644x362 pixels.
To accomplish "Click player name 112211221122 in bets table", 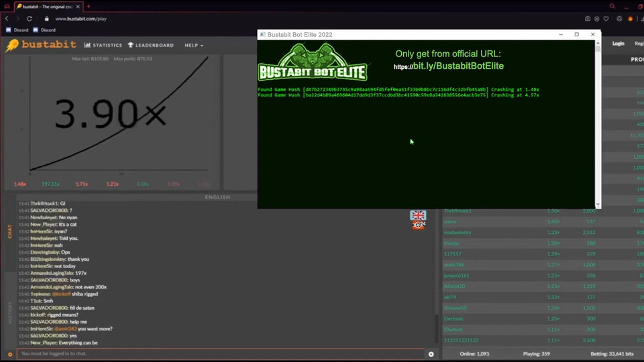I will (461, 341).
